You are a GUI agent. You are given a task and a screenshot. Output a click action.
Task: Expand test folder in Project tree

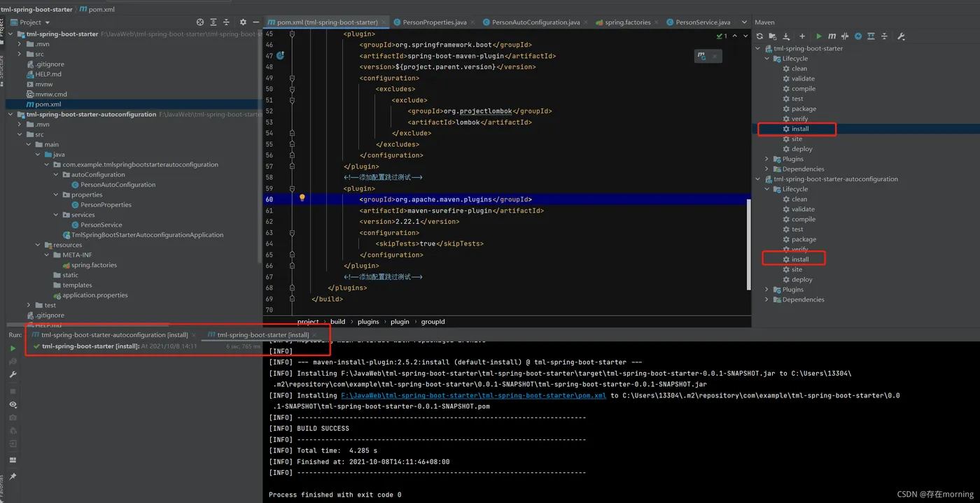point(29,305)
